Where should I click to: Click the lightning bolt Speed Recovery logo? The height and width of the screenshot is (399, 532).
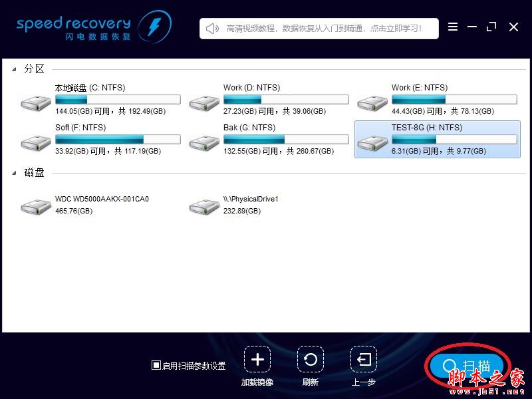click(x=155, y=27)
